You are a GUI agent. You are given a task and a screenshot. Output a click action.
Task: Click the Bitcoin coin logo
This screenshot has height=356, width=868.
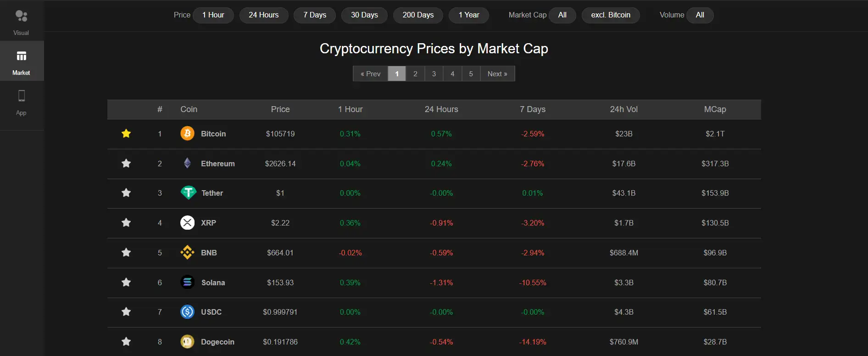coord(187,134)
